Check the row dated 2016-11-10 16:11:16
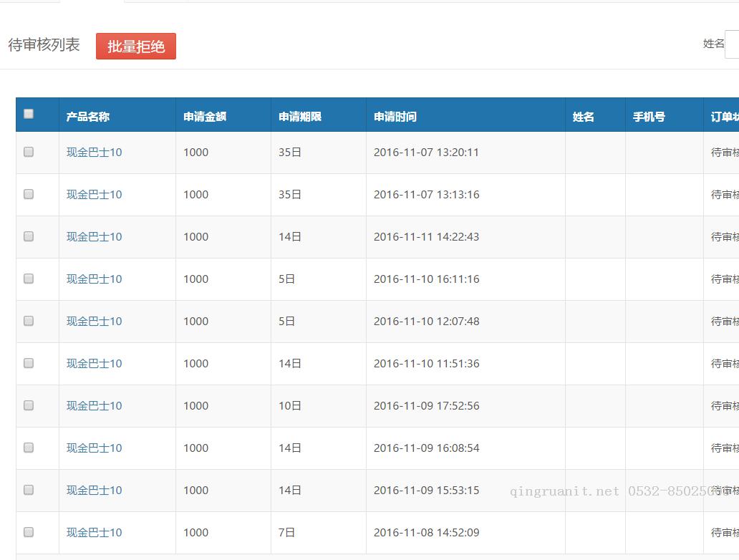The width and height of the screenshot is (739, 560). click(x=29, y=279)
